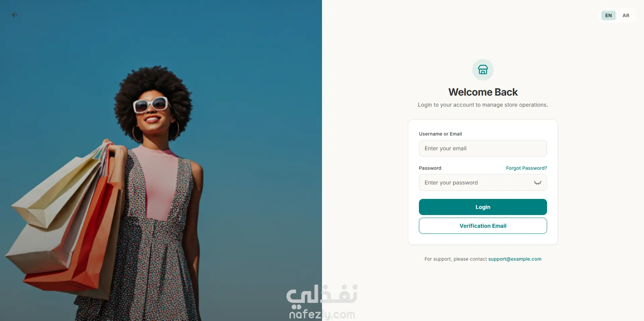Switch language to AR

[x=626, y=15]
